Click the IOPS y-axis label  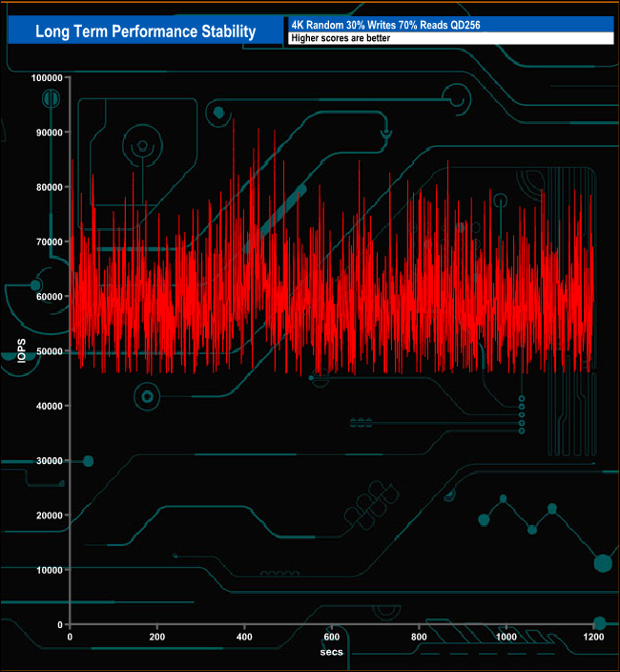[21, 351]
